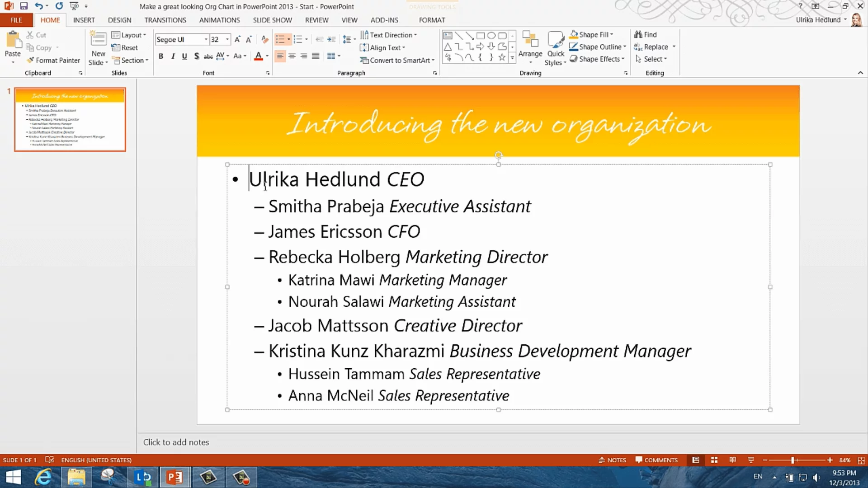Toggle the Notes pane in the status bar
The width and height of the screenshot is (868, 488).
point(612,460)
